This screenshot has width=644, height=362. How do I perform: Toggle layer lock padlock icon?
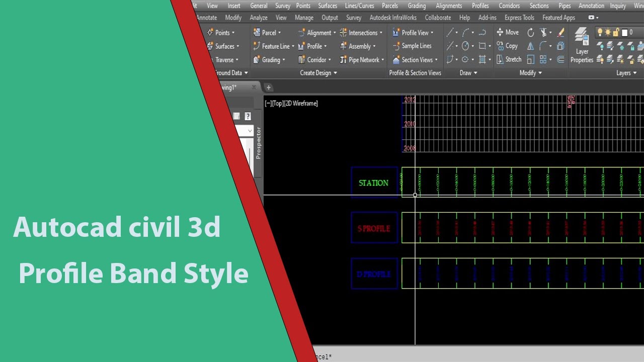[x=616, y=33]
